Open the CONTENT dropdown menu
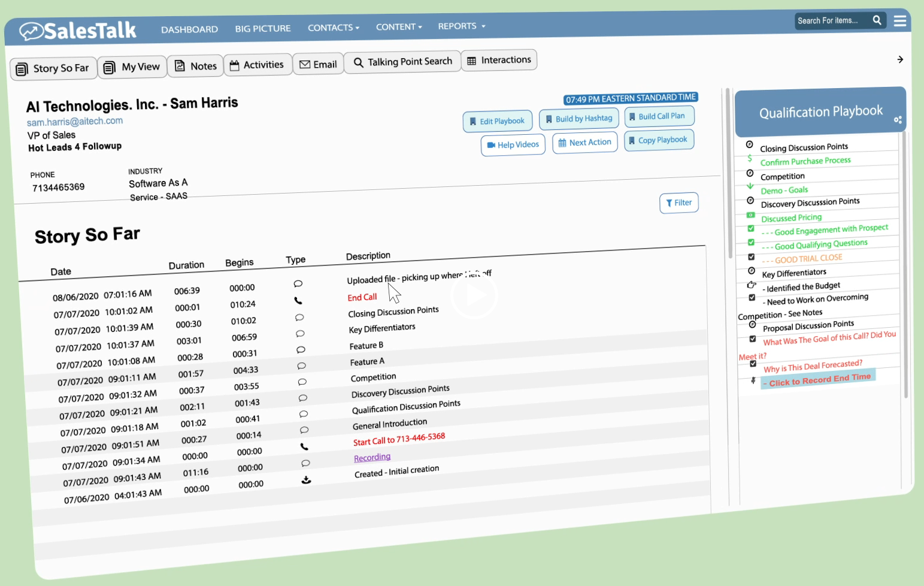 [399, 27]
